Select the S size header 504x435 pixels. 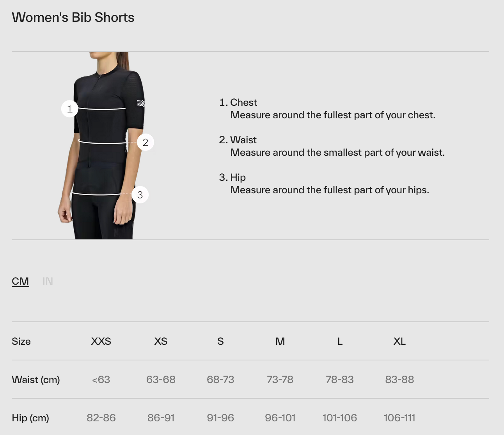coord(220,341)
